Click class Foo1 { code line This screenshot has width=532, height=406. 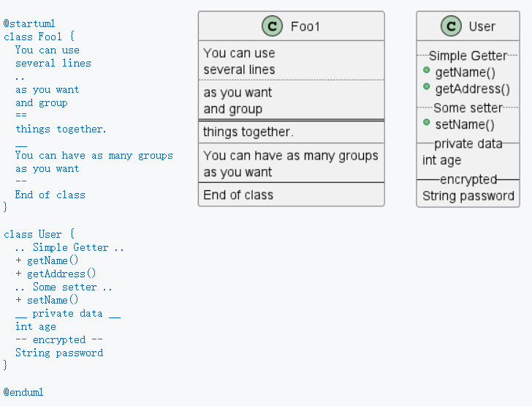(39, 37)
